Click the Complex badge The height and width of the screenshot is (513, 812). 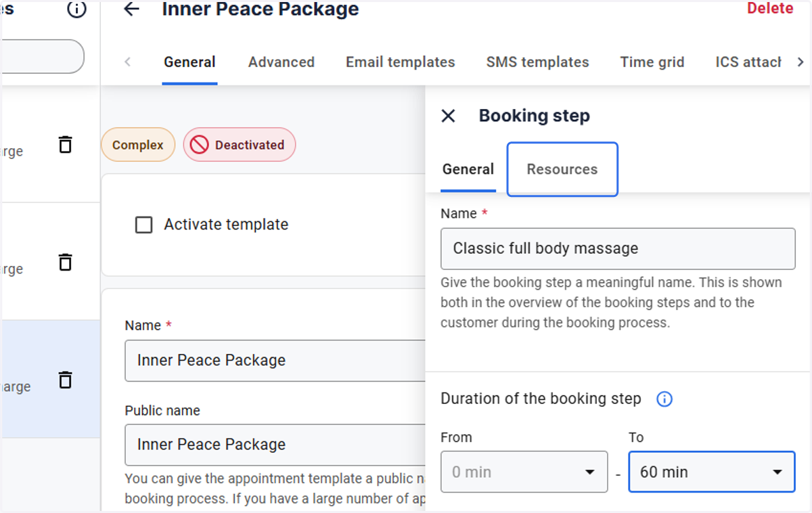pyautogui.click(x=138, y=145)
